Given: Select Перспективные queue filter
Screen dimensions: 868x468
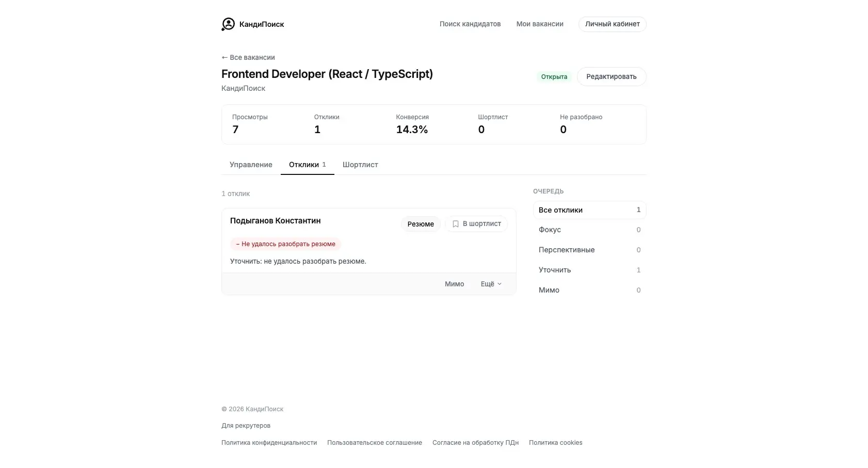Looking at the screenshot, I should pos(589,250).
